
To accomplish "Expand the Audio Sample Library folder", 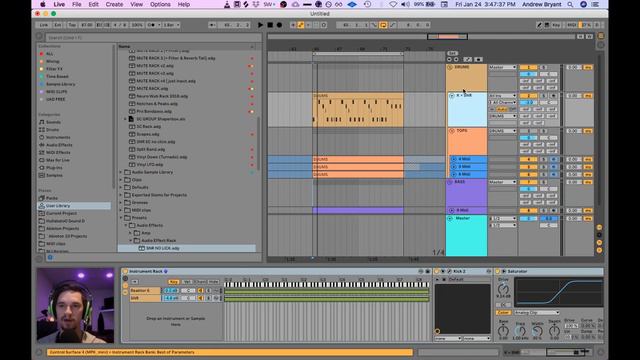I will [x=121, y=172].
